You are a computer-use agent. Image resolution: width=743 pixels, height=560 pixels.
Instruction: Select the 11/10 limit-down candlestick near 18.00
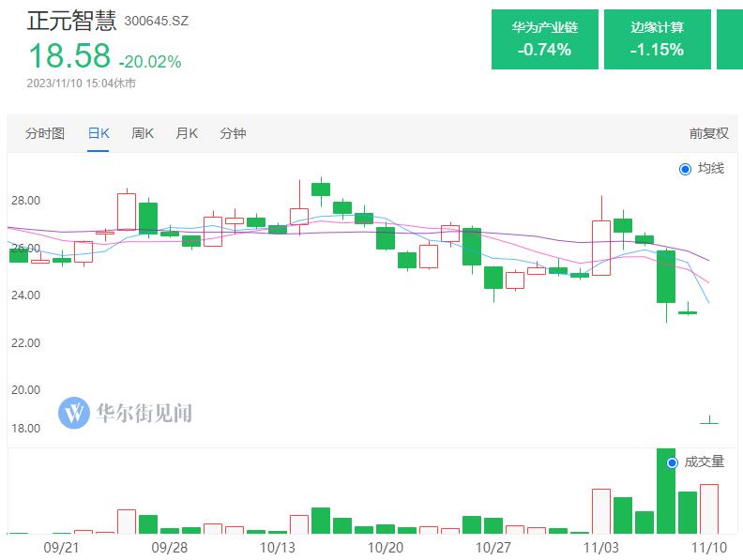(709, 420)
